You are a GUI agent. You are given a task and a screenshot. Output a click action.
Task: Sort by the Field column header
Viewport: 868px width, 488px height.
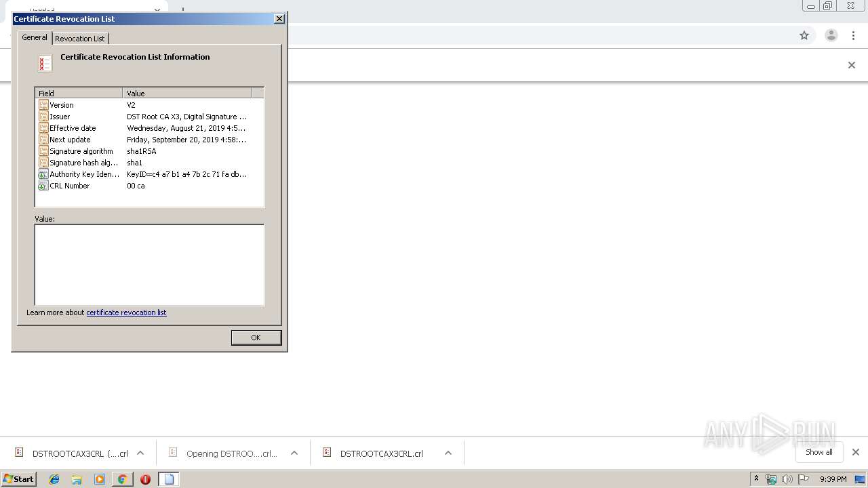pos(79,93)
